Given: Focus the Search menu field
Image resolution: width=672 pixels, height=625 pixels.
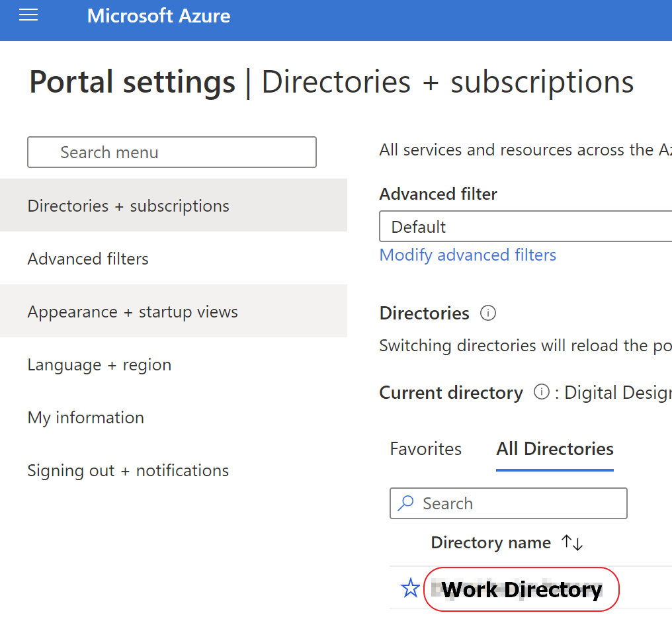Looking at the screenshot, I should 172,152.
